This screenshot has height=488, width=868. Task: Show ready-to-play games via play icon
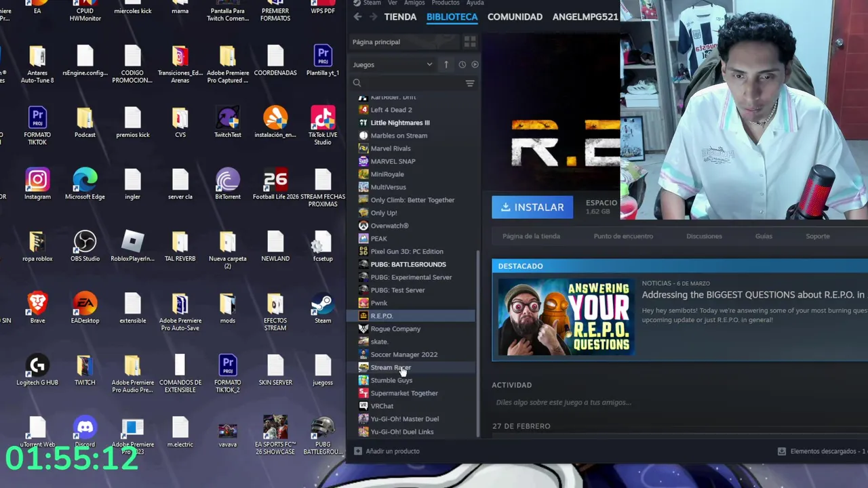(475, 64)
